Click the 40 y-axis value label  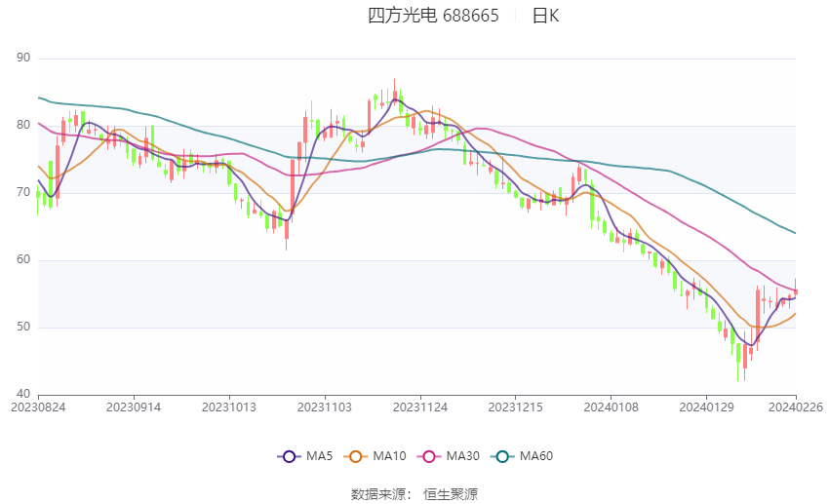(23, 394)
